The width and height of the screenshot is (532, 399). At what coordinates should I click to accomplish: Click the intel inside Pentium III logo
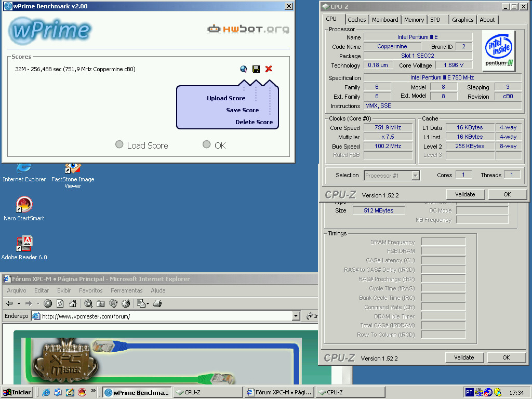click(x=499, y=51)
